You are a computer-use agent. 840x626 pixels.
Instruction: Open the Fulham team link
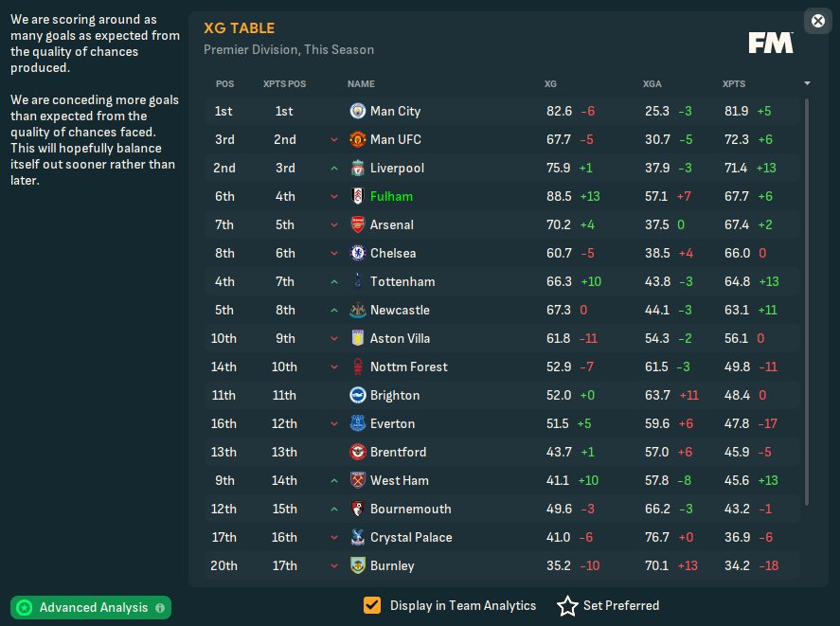[x=391, y=196]
